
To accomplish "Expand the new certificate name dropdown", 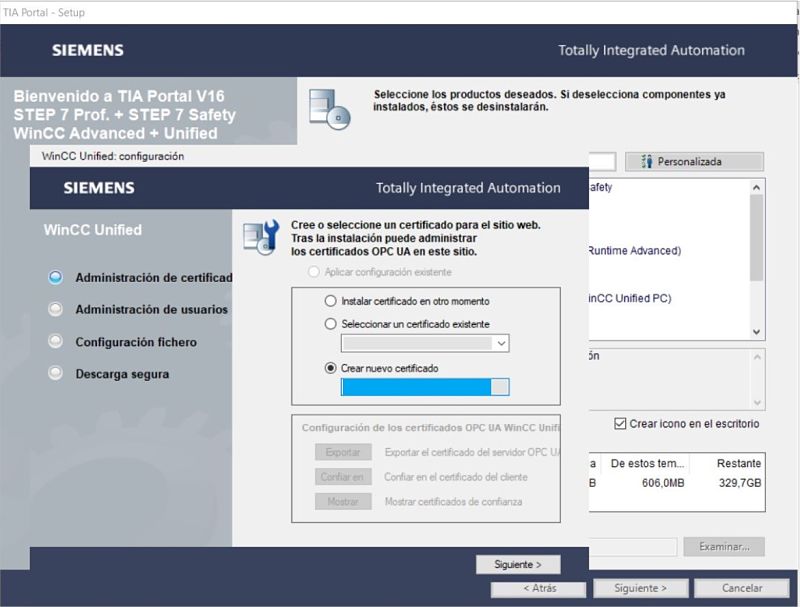I will (501, 388).
